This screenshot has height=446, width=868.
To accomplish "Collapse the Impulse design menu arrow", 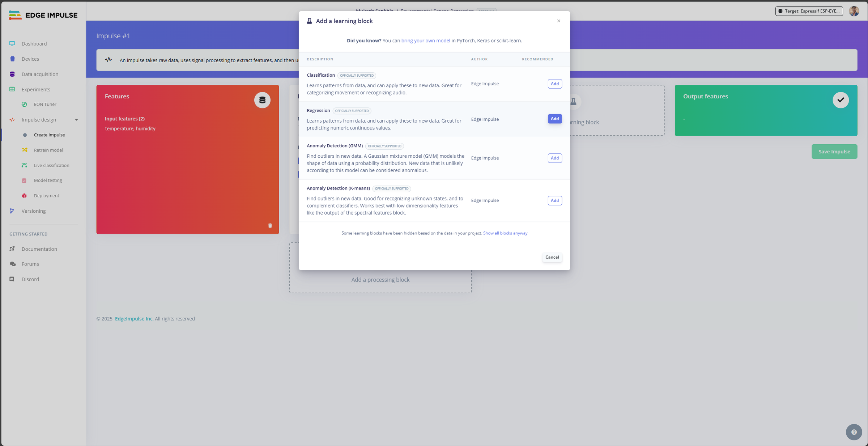I will [76, 120].
